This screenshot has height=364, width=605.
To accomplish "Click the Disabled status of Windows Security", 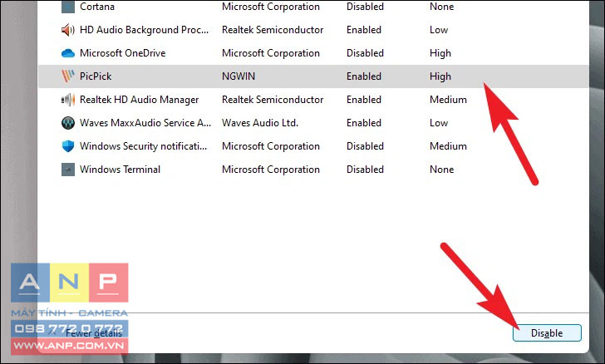I will 365,146.
